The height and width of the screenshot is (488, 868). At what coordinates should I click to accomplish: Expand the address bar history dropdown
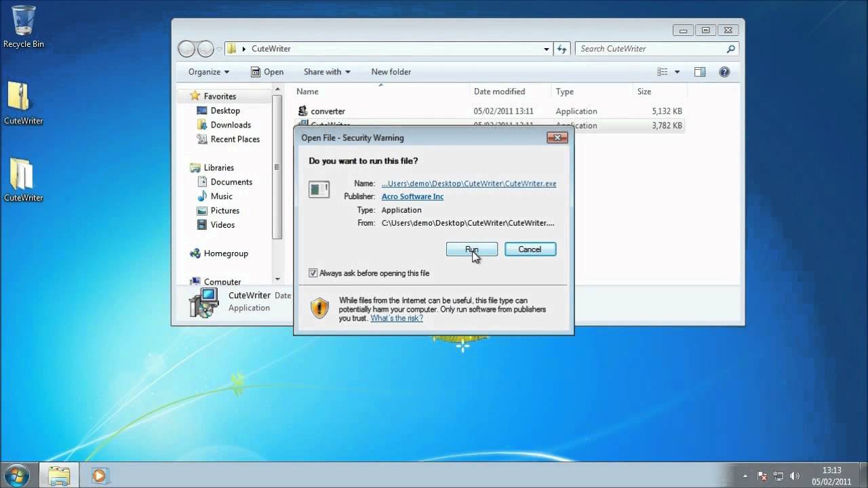point(547,49)
